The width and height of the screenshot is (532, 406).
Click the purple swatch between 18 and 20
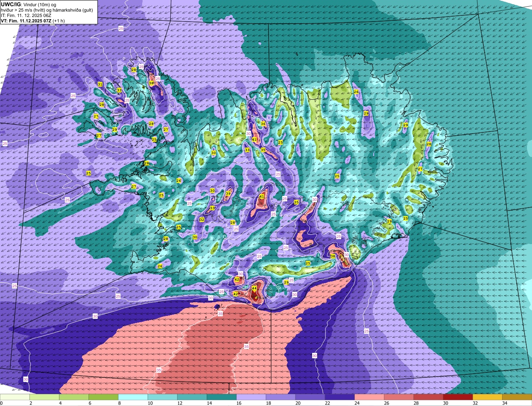pyautogui.click(x=281, y=397)
